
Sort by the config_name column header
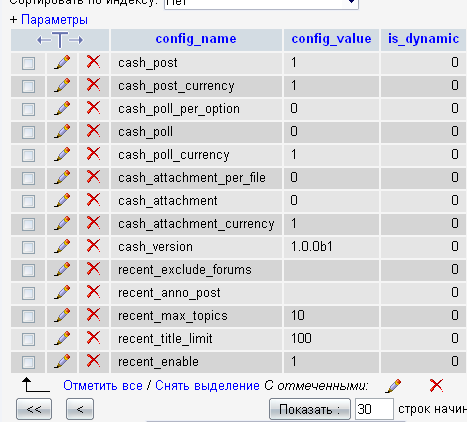[196, 39]
